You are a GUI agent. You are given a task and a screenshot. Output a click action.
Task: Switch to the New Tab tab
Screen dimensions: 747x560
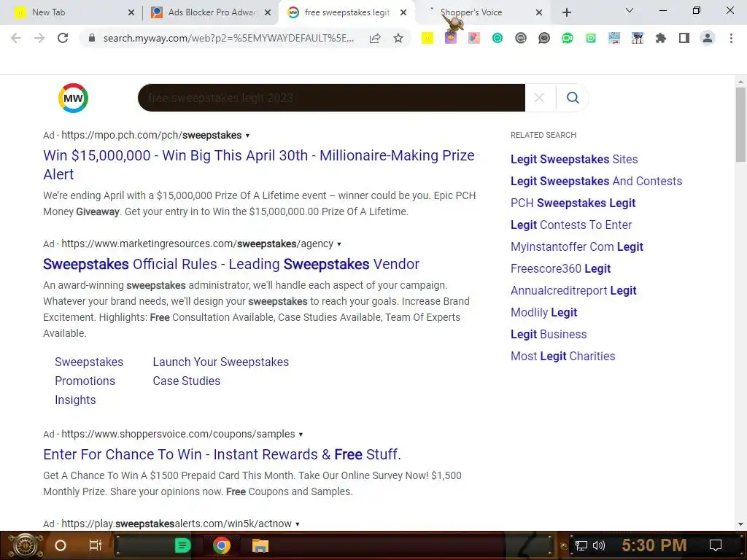pos(71,12)
